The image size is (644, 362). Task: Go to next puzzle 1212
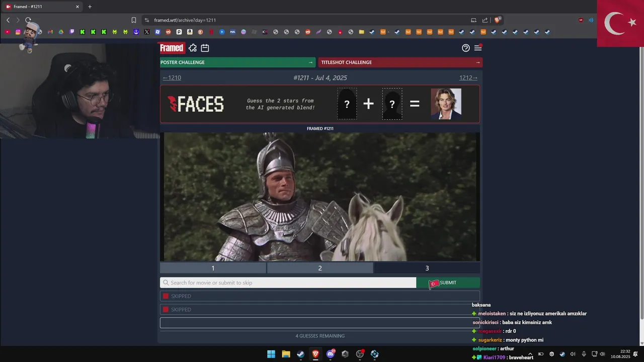click(x=468, y=78)
